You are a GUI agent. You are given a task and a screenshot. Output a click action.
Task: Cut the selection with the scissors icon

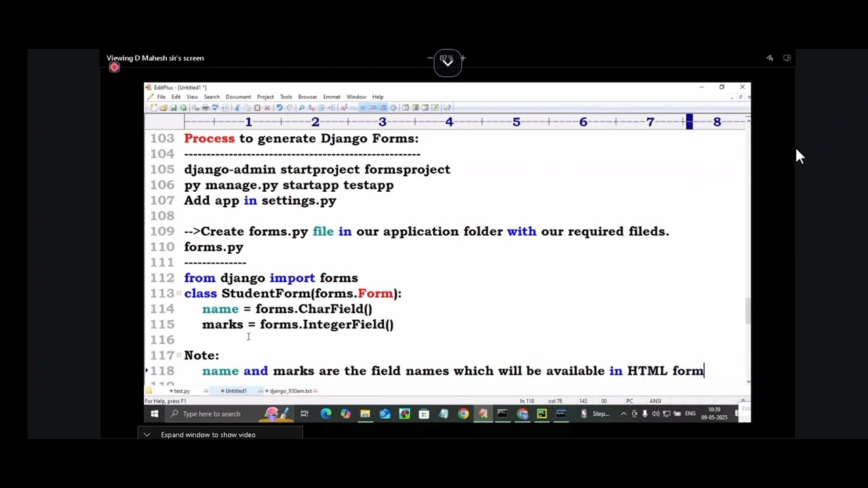237,108
